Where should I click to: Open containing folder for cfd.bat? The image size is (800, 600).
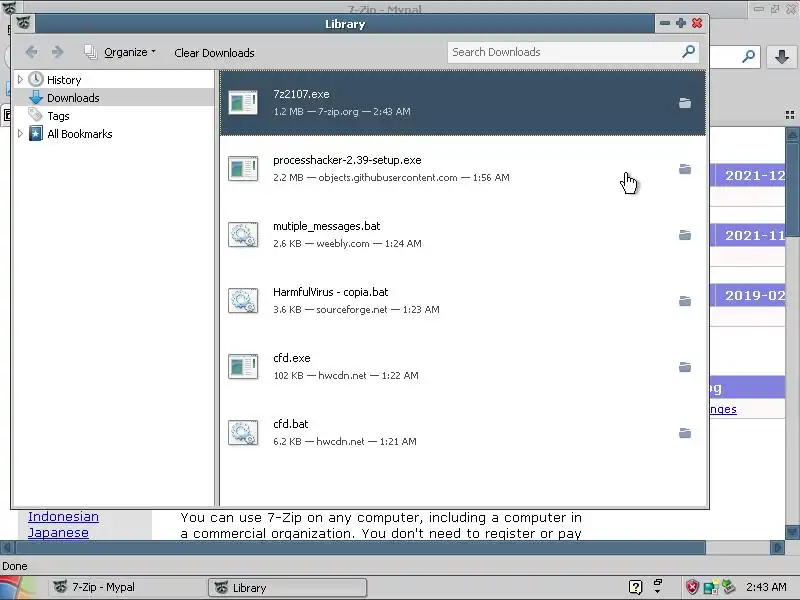click(x=685, y=433)
